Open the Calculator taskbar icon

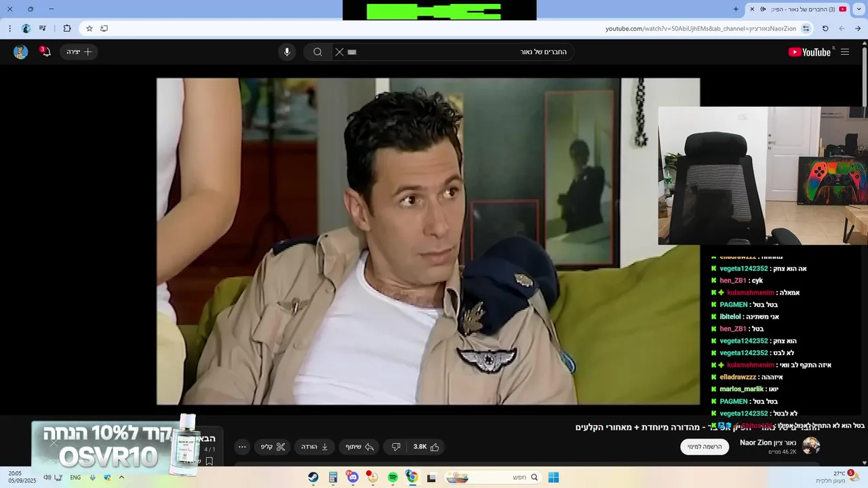333,477
